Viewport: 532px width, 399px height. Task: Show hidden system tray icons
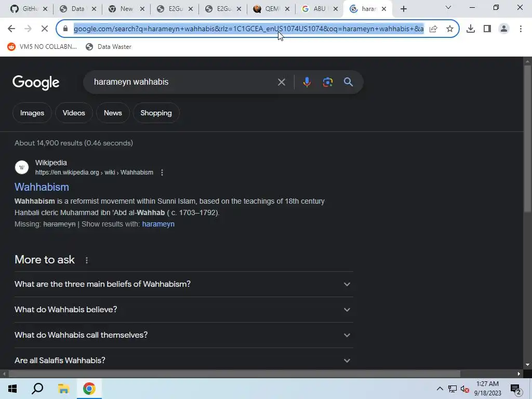[440, 389]
